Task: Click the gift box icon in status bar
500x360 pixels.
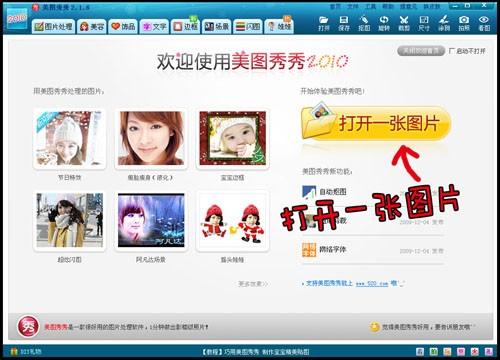Action: pos(14,351)
